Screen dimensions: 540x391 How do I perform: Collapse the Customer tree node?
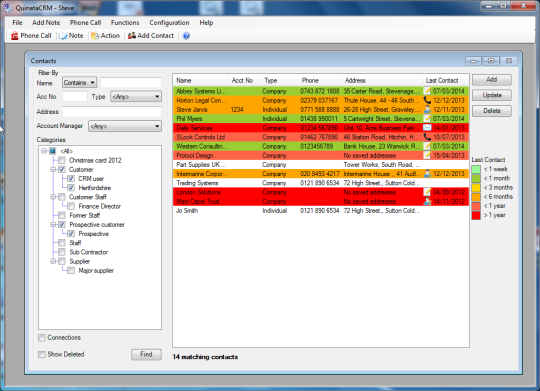[x=53, y=169]
